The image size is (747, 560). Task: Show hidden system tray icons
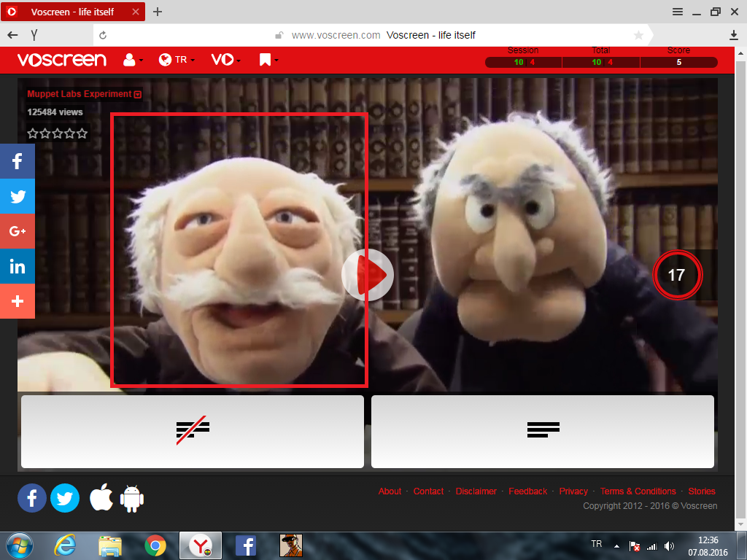tap(616, 546)
